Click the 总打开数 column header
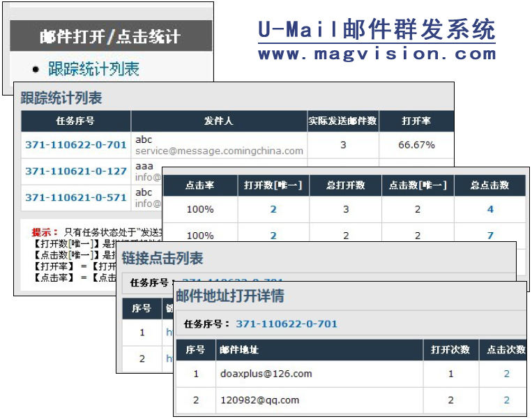The image size is (532, 419). 345,185
